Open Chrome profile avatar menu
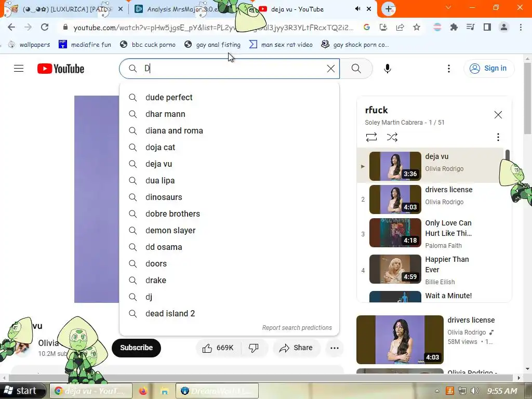Screen dimensions: 532x399 [504, 27]
